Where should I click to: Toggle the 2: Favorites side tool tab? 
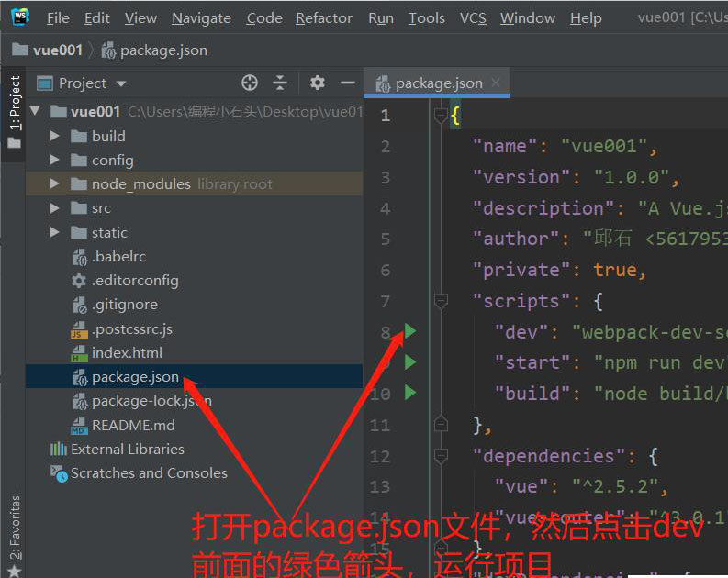[15, 535]
